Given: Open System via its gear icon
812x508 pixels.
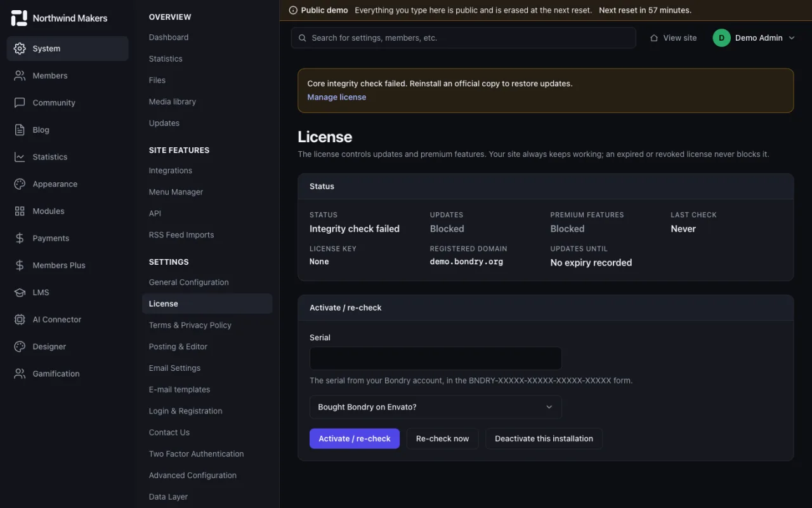Looking at the screenshot, I should coord(20,48).
